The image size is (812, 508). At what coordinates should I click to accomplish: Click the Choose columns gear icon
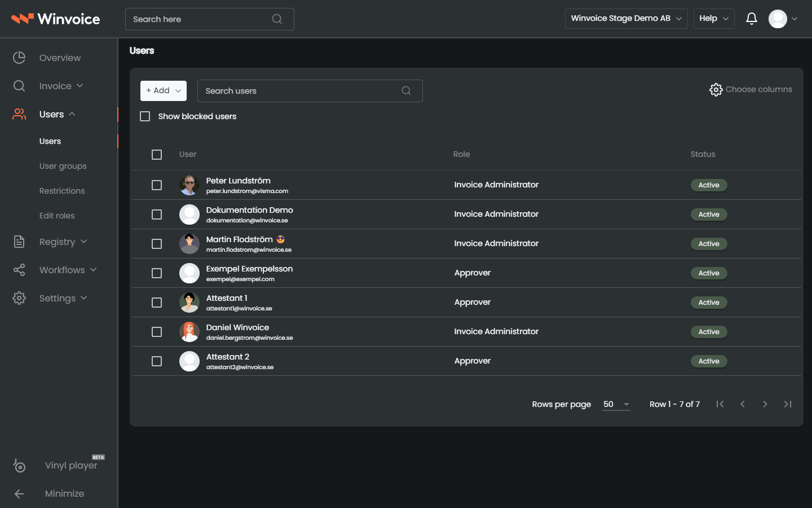(716, 90)
